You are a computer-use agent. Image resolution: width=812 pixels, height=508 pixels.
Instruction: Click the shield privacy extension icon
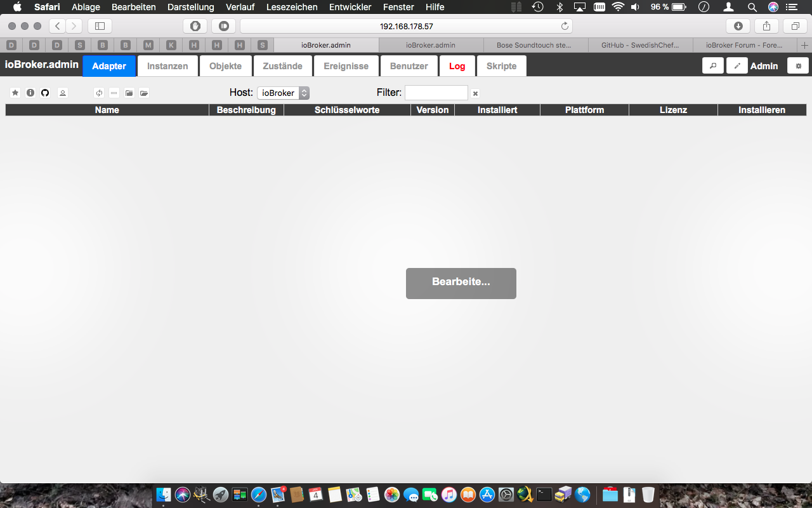195,26
